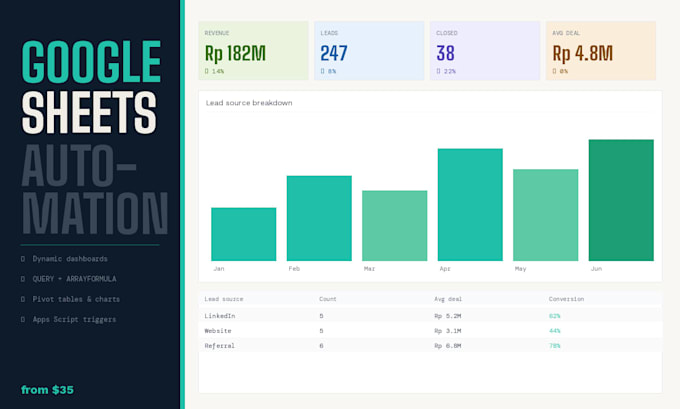Image resolution: width=680 pixels, height=409 pixels.
Task: Click the "CLOSED" card label
Action: click(x=447, y=33)
